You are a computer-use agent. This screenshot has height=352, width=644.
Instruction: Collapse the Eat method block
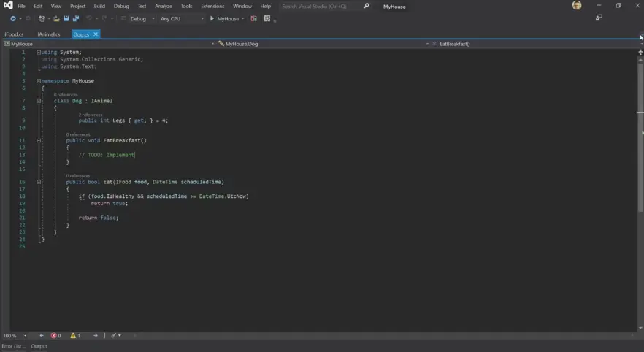39,182
